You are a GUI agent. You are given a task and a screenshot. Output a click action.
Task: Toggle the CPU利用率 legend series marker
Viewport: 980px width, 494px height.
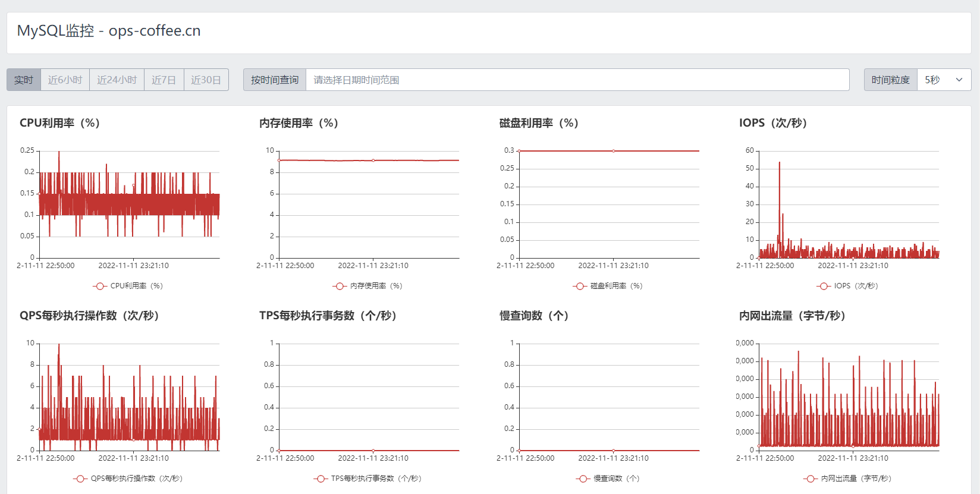[x=100, y=286]
